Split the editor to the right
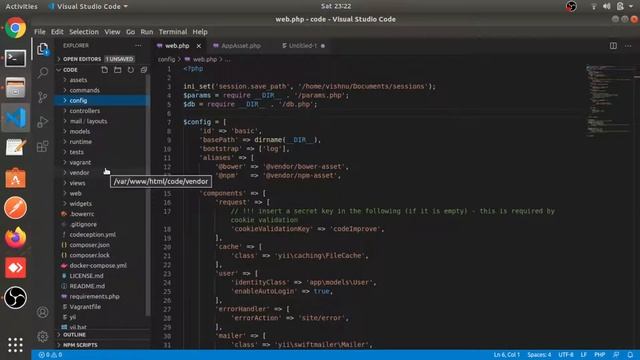Screen dimensions: 640x360 pos(613,46)
